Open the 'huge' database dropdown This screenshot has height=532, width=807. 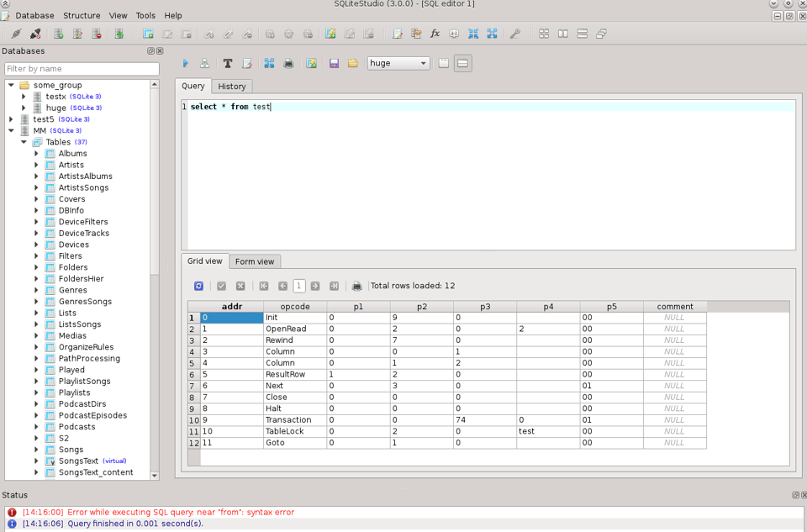(399, 63)
